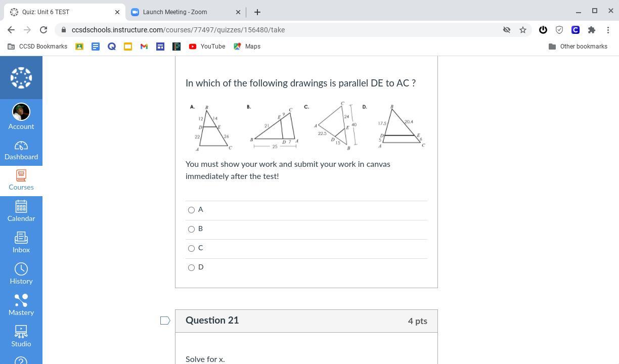This screenshot has height=364, width=619.
Task: Flag Question 21 for review
Action: pyautogui.click(x=165, y=321)
